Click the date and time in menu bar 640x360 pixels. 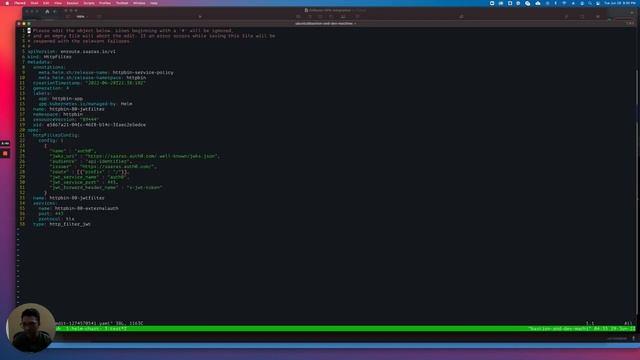tap(620, 3)
